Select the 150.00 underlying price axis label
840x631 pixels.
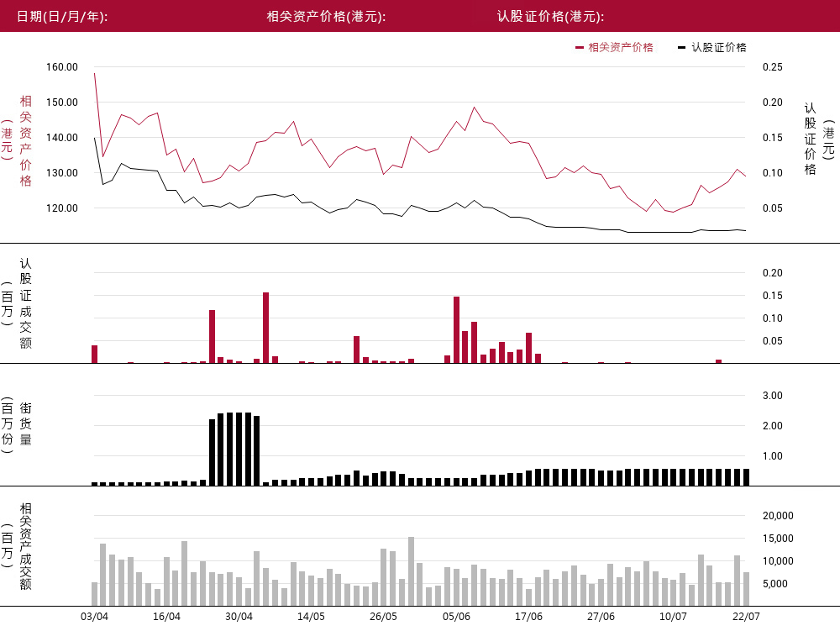click(x=62, y=103)
